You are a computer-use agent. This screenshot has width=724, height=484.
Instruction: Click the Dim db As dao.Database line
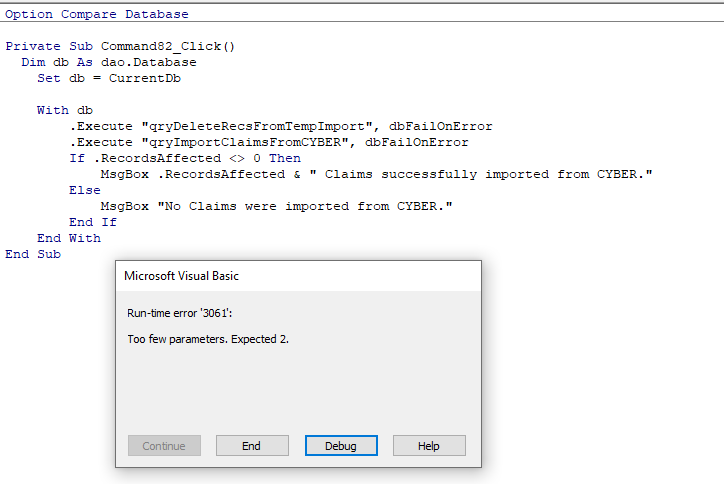109,62
